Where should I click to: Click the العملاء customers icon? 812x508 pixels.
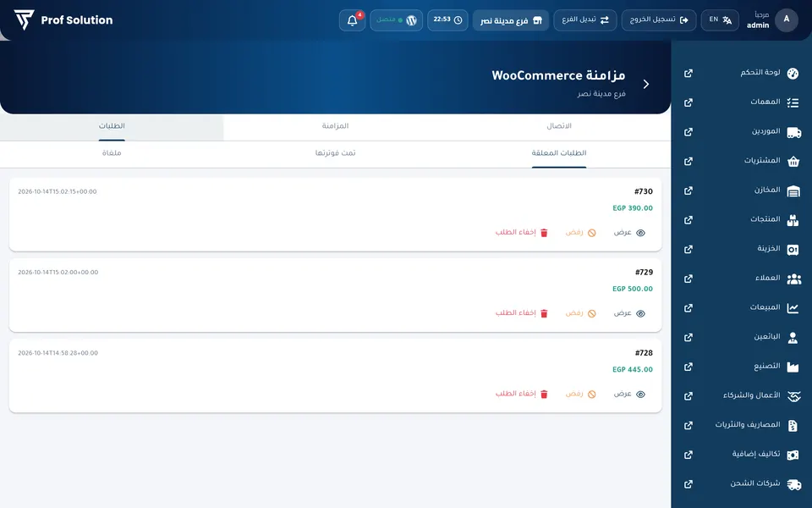[x=793, y=279]
